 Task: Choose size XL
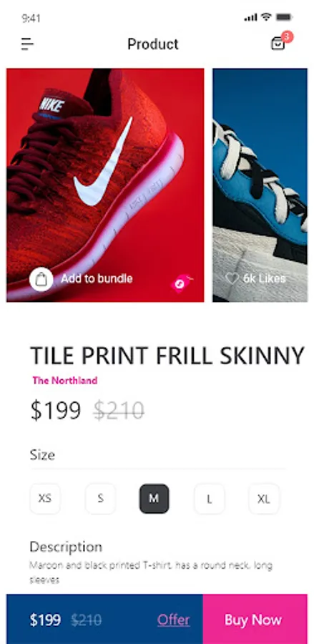tap(264, 499)
